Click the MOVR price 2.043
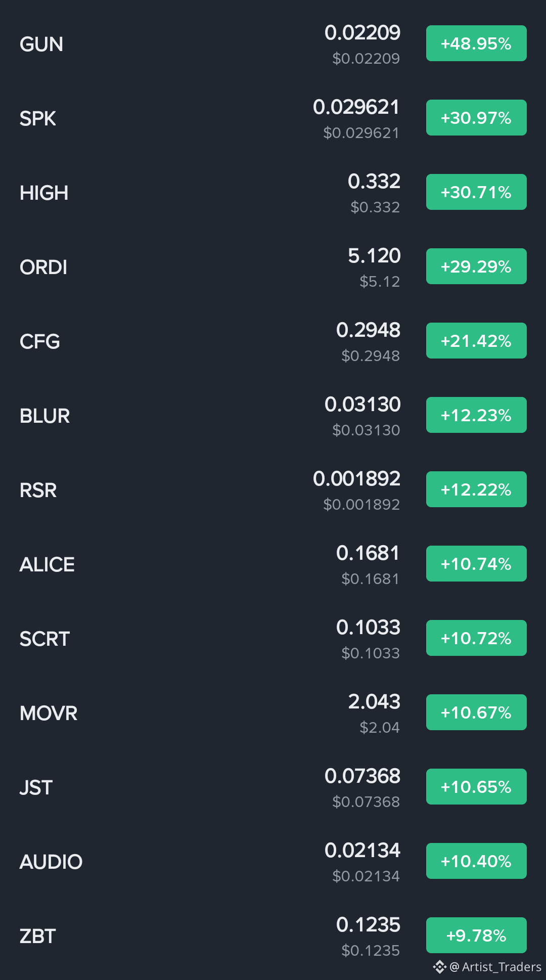 pos(374,702)
